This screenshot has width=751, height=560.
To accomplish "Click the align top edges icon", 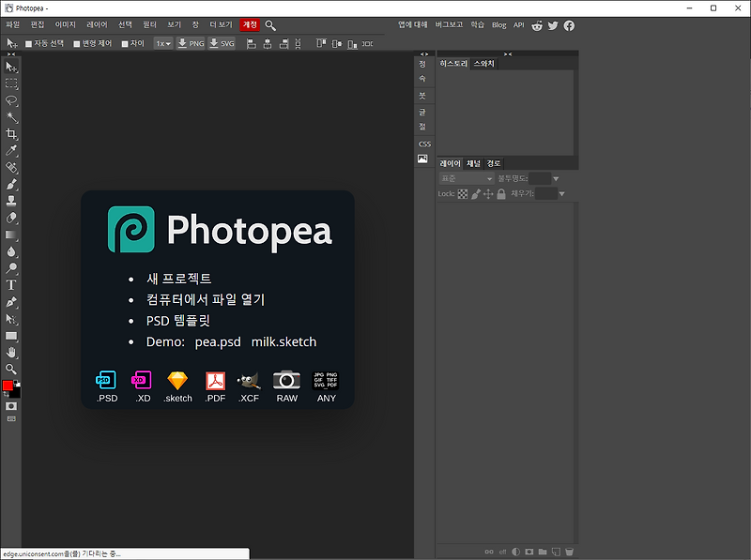I will pos(321,43).
